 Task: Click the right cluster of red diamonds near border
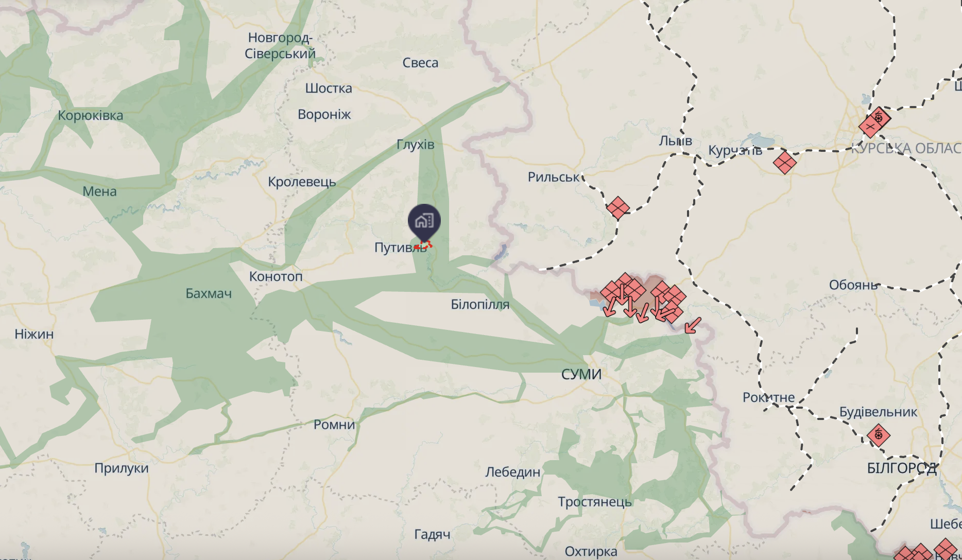coord(669,301)
